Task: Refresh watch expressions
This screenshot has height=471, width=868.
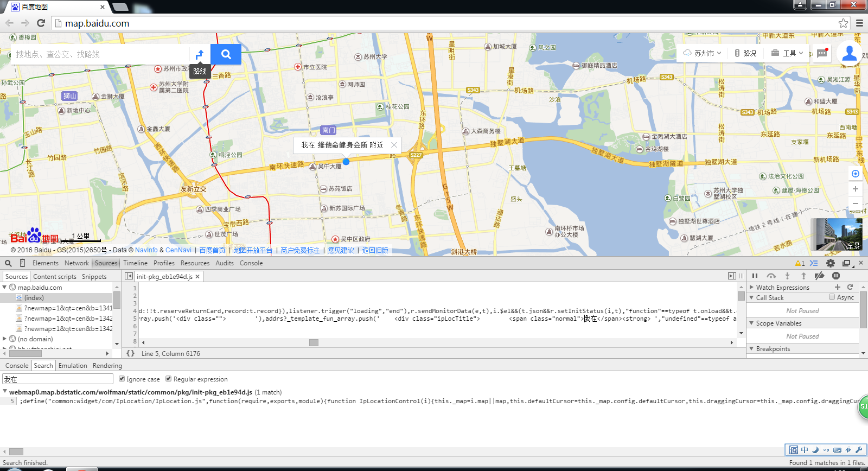Action: click(x=850, y=287)
